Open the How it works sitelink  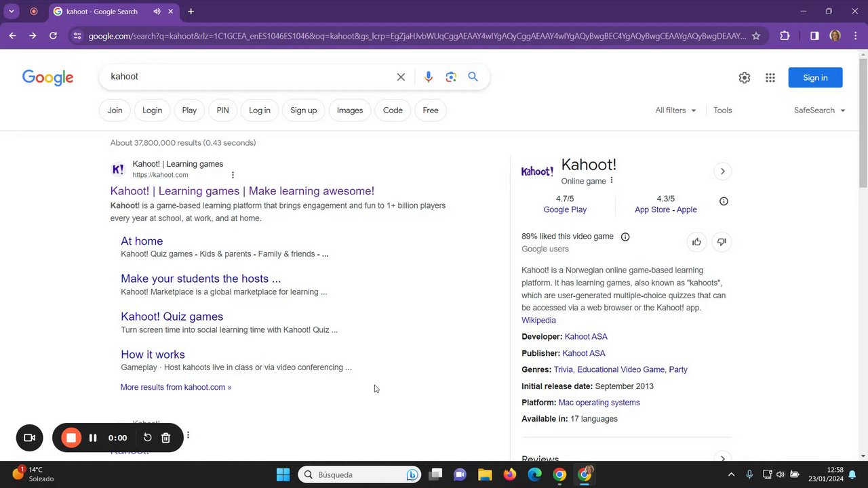point(153,354)
